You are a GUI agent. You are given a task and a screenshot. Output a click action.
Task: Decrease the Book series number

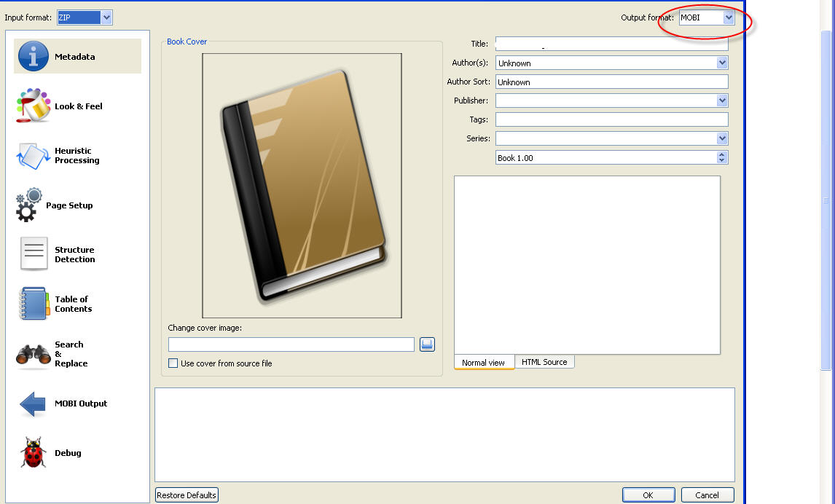pyautogui.click(x=722, y=160)
